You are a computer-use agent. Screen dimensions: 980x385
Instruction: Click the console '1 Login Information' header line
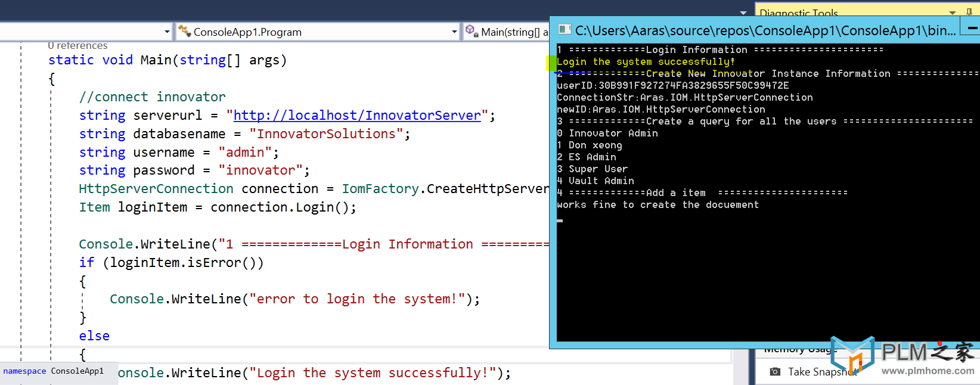720,50
